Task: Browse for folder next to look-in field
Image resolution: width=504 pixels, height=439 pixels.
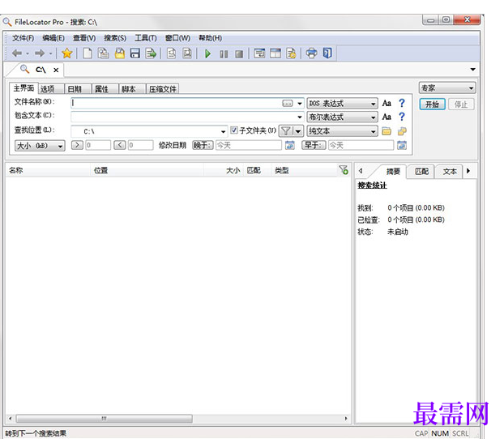Action: pos(387,131)
